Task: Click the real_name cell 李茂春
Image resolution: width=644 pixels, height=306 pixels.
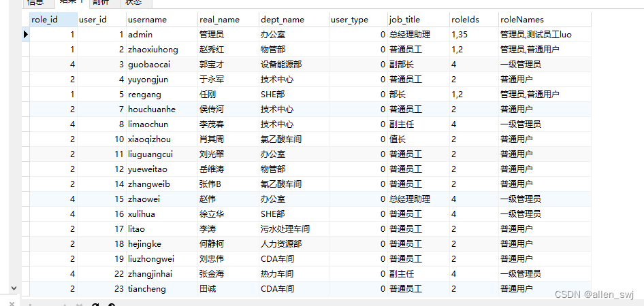Action: click(228, 124)
